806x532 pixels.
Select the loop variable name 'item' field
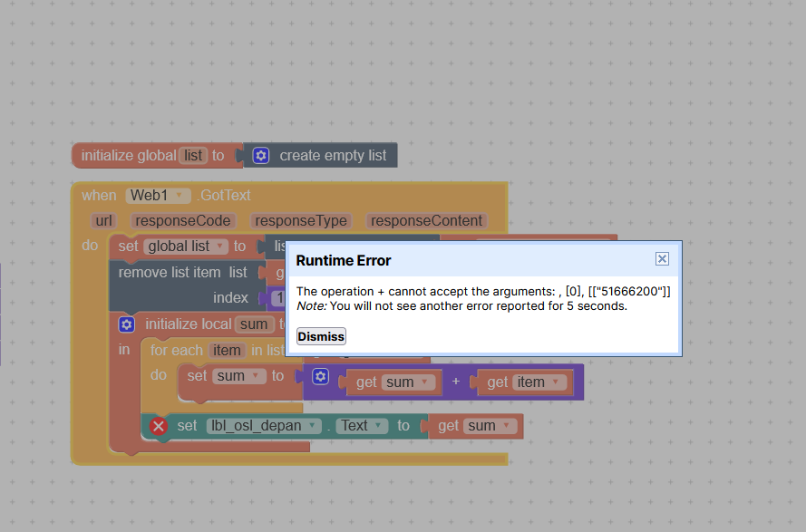point(227,351)
